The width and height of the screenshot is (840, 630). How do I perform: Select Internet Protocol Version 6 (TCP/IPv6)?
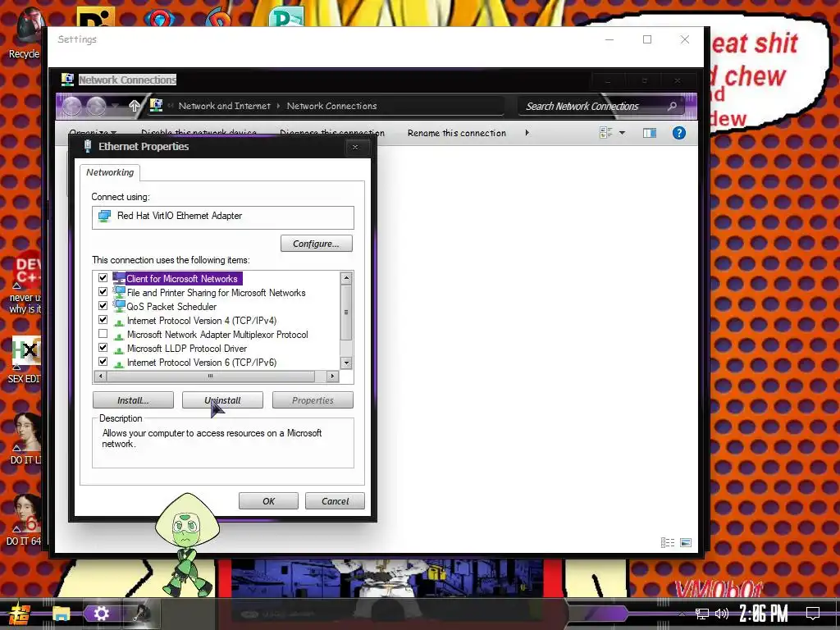pos(202,362)
